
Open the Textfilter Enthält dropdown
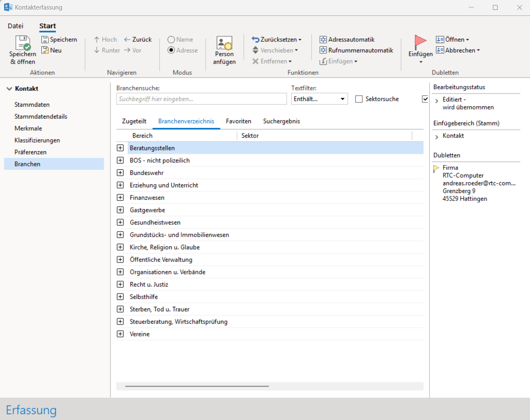point(319,99)
